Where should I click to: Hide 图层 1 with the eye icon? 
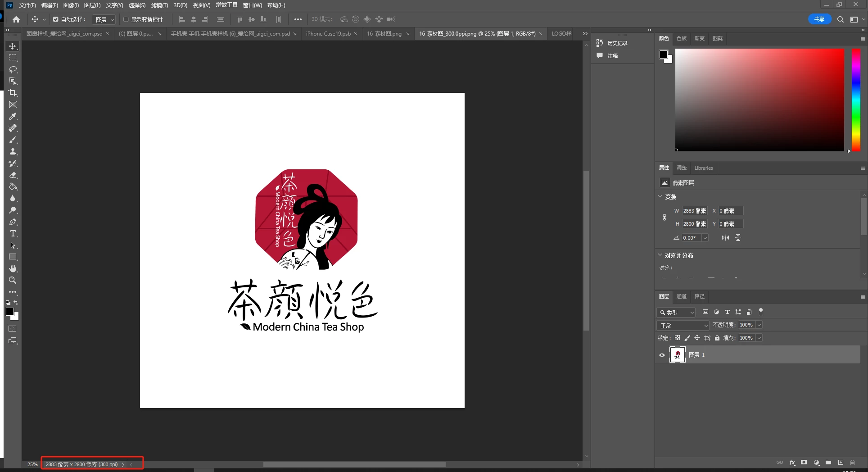662,355
